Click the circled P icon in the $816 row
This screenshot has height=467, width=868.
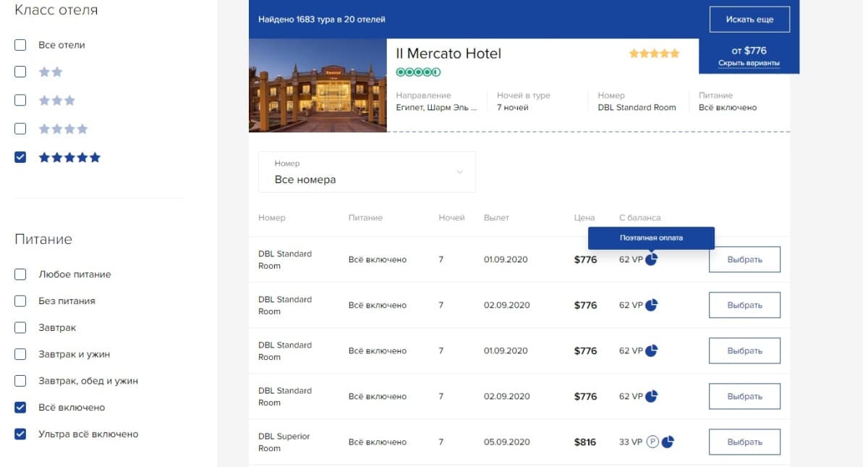pyautogui.click(x=652, y=442)
